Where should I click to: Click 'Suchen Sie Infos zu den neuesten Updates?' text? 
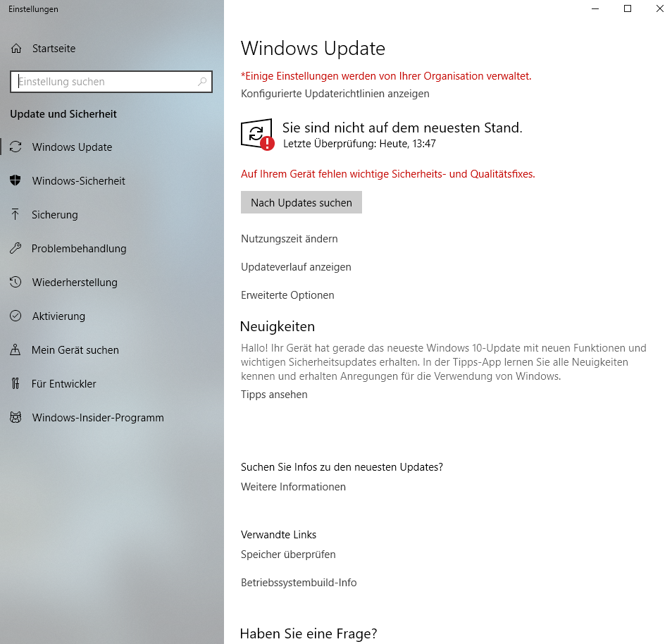[x=342, y=467]
